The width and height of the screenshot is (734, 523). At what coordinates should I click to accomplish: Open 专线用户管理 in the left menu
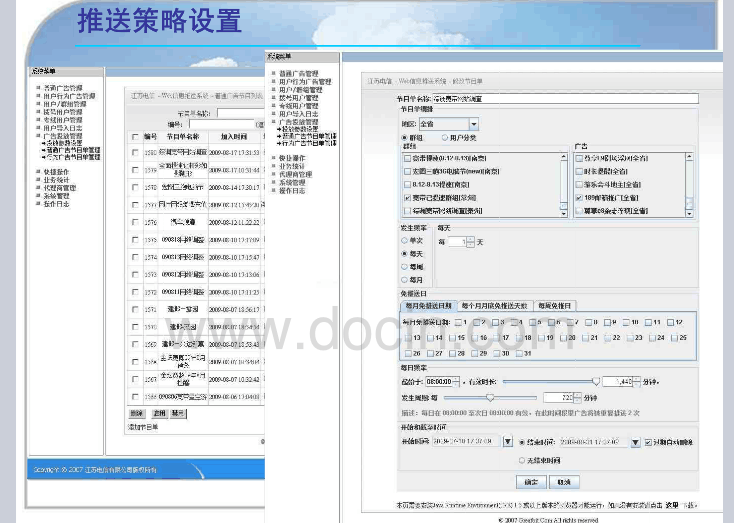point(63,120)
